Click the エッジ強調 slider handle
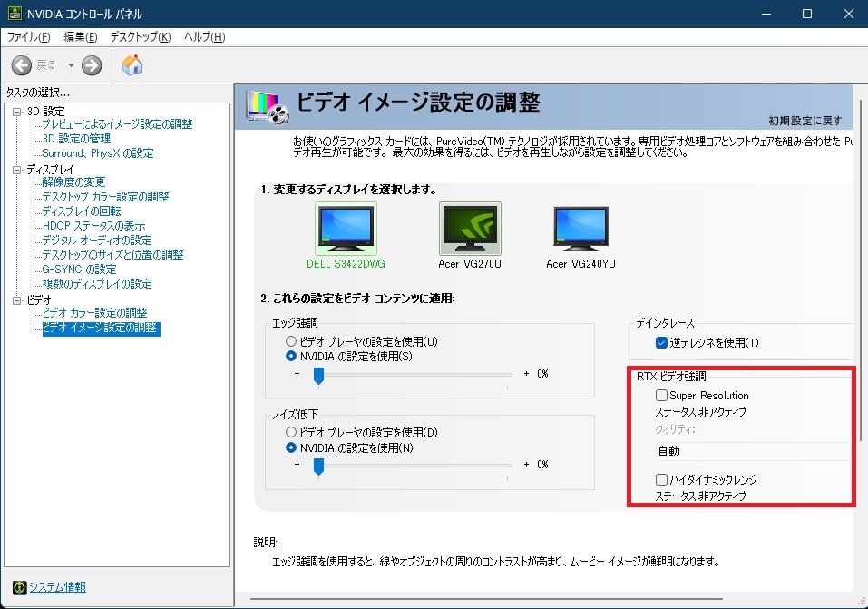Screen dimensions: 868x609 319,375
